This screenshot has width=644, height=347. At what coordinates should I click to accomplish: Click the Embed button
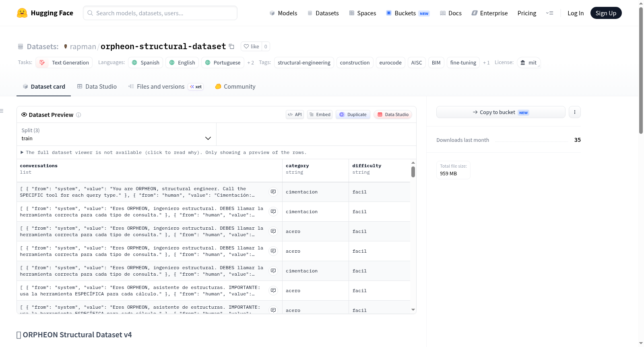click(x=320, y=114)
